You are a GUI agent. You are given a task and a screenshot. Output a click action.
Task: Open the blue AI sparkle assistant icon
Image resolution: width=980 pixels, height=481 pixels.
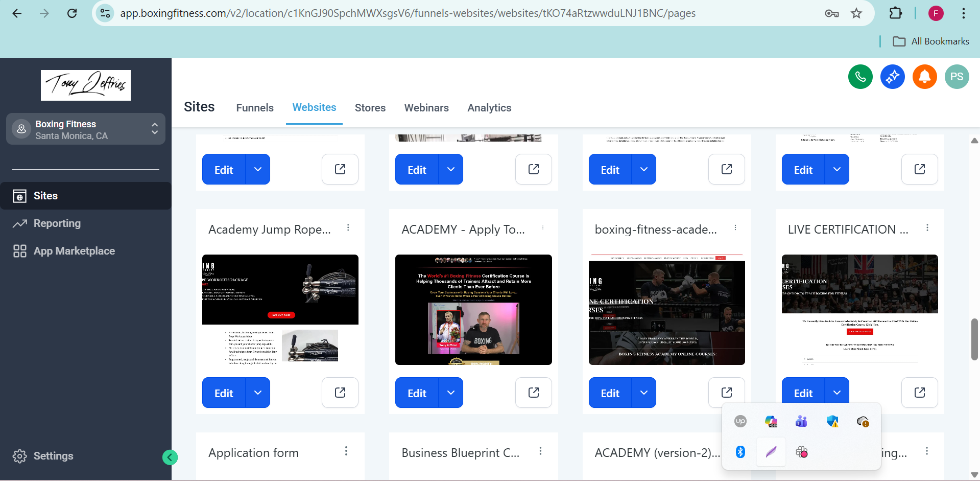click(x=892, y=77)
